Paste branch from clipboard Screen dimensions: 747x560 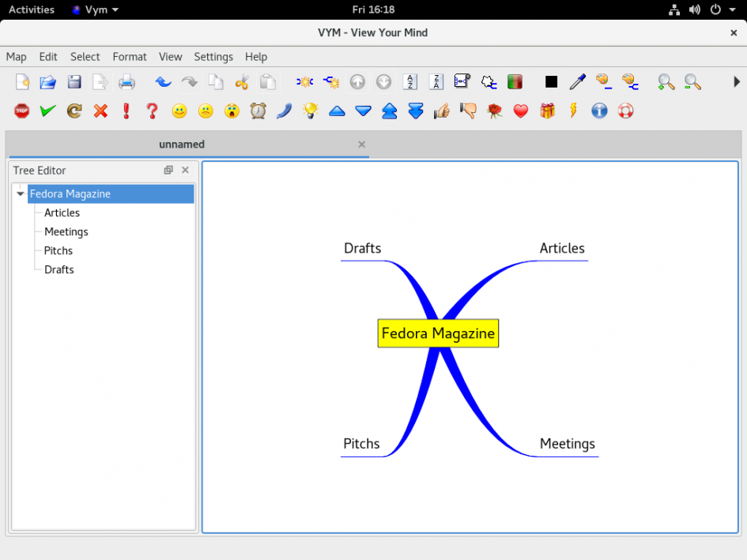(269, 82)
